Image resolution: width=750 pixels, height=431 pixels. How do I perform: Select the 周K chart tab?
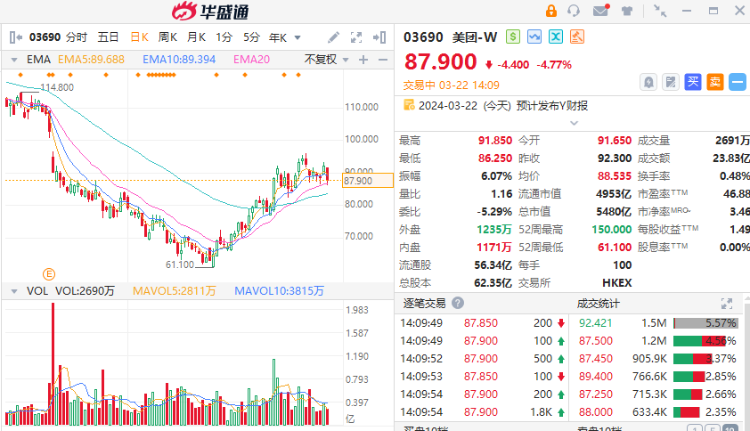pyautogui.click(x=168, y=37)
